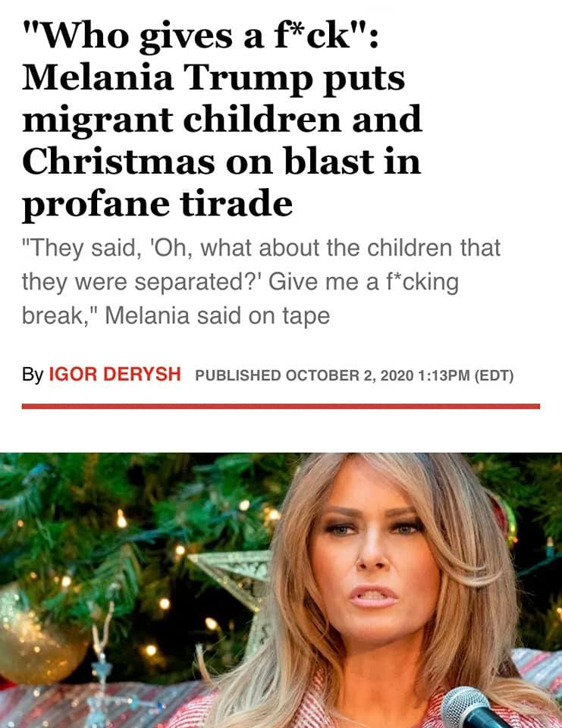The width and height of the screenshot is (562, 728).
Task: Click "Melania said on tape" phrase
Action: (218, 316)
